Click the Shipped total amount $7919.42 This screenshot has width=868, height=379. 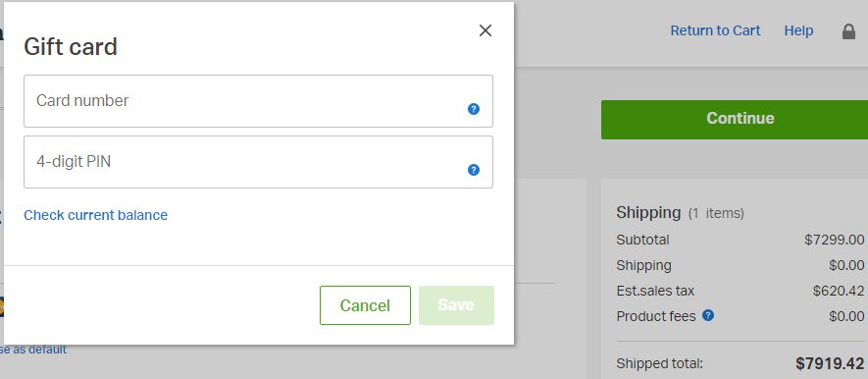pyautogui.click(x=829, y=363)
